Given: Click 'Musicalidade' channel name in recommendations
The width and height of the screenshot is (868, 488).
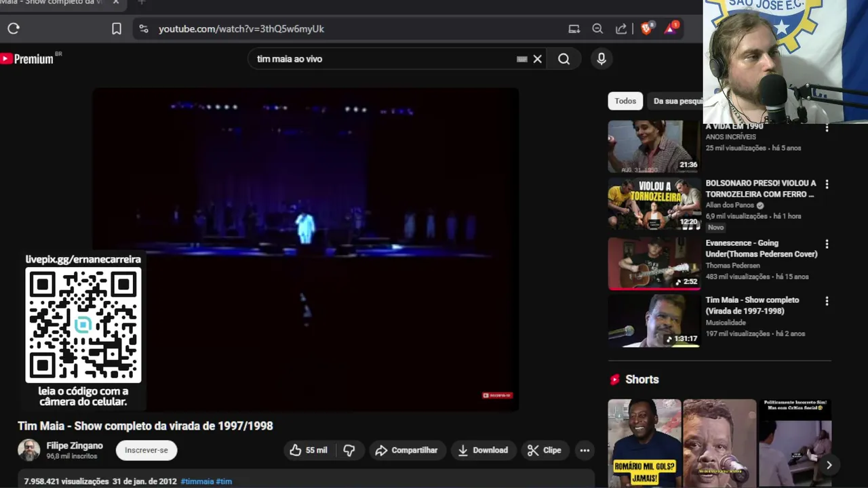Looking at the screenshot, I should [726, 323].
